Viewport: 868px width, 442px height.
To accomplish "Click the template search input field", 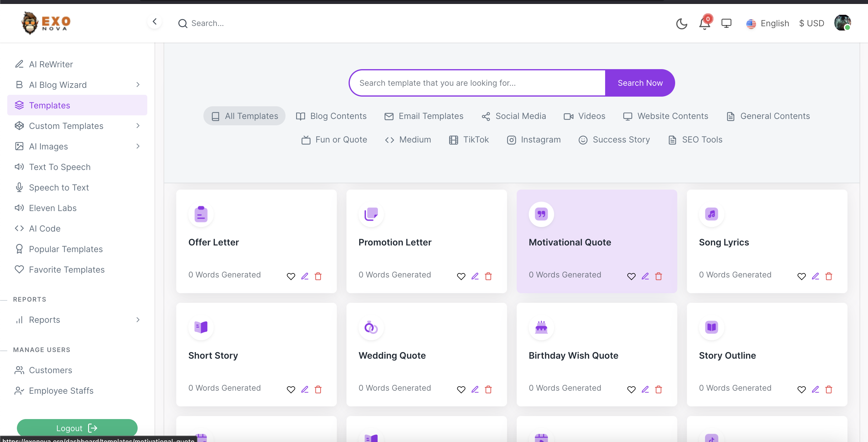I will (x=477, y=83).
